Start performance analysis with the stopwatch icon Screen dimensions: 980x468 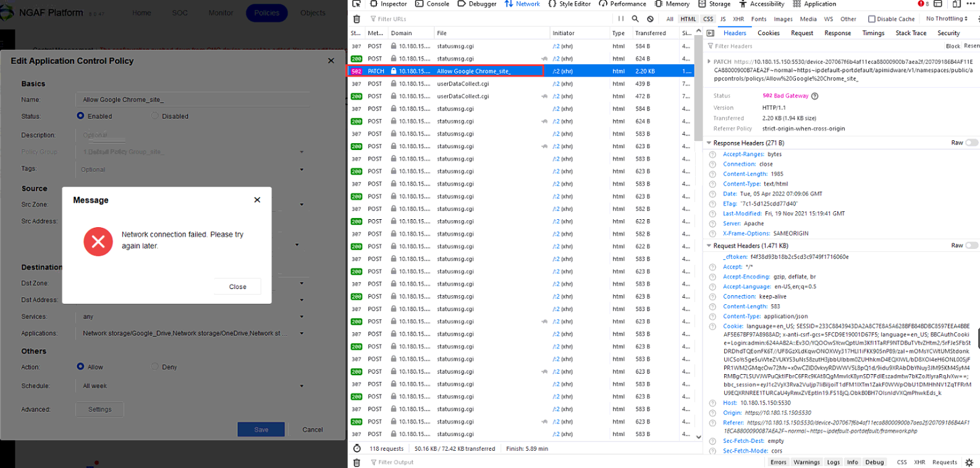pyautogui.click(x=357, y=448)
